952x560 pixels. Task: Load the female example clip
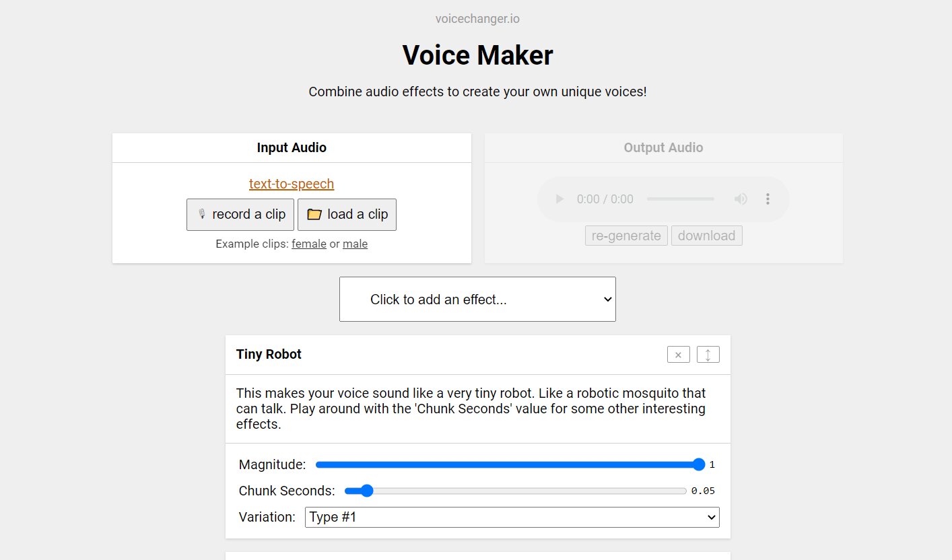(309, 244)
